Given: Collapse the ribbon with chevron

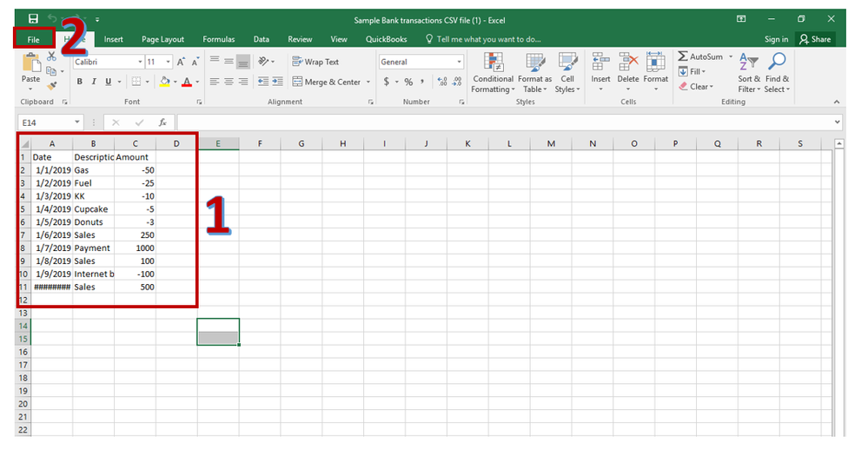Looking at the screenshot, I should pos(837,102).
